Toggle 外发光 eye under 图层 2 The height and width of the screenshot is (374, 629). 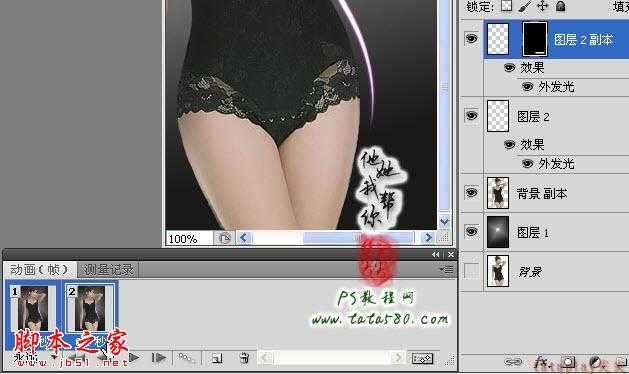coord(528,163)
